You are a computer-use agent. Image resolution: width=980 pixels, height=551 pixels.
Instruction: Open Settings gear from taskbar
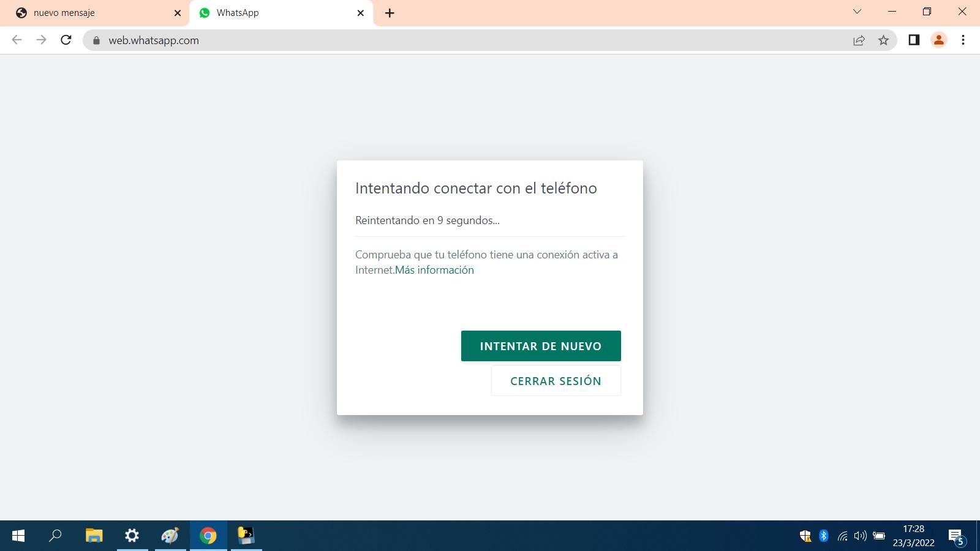click(132, 536)
